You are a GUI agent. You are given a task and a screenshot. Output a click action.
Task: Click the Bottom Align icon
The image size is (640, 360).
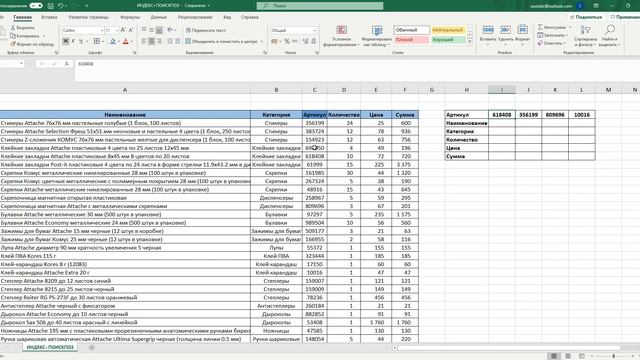pyautogui.click(x=159, y=30)
